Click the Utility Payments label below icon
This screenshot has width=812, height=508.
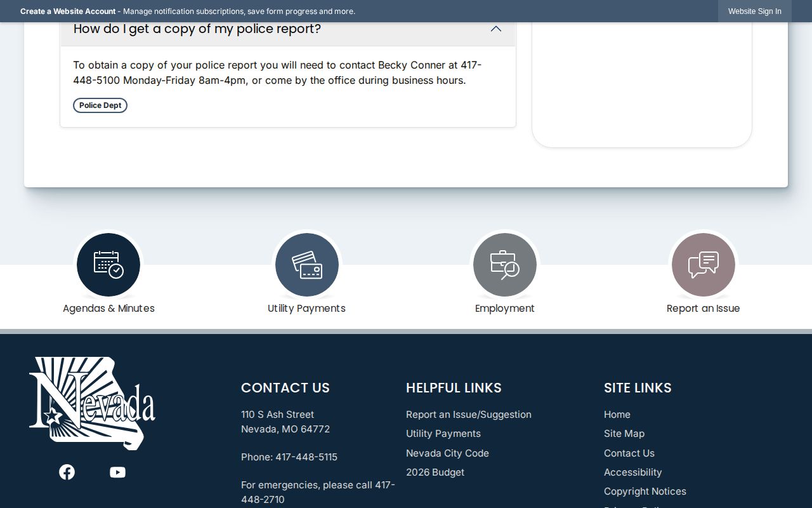[x=306, y=309]
